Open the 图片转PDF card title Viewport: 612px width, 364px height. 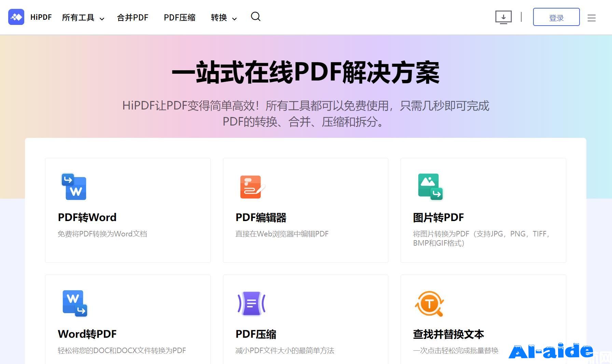(x=439, y=217)
